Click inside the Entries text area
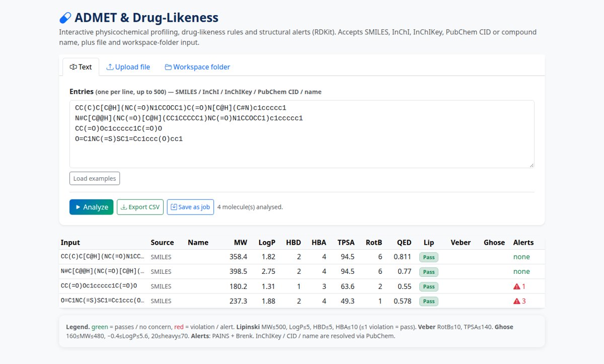 [x=301, y=134]
